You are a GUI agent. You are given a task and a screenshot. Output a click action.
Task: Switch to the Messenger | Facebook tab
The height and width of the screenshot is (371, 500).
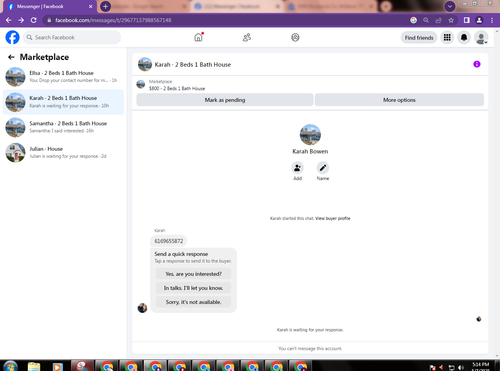pyautogui.click(x=49, y=6)
